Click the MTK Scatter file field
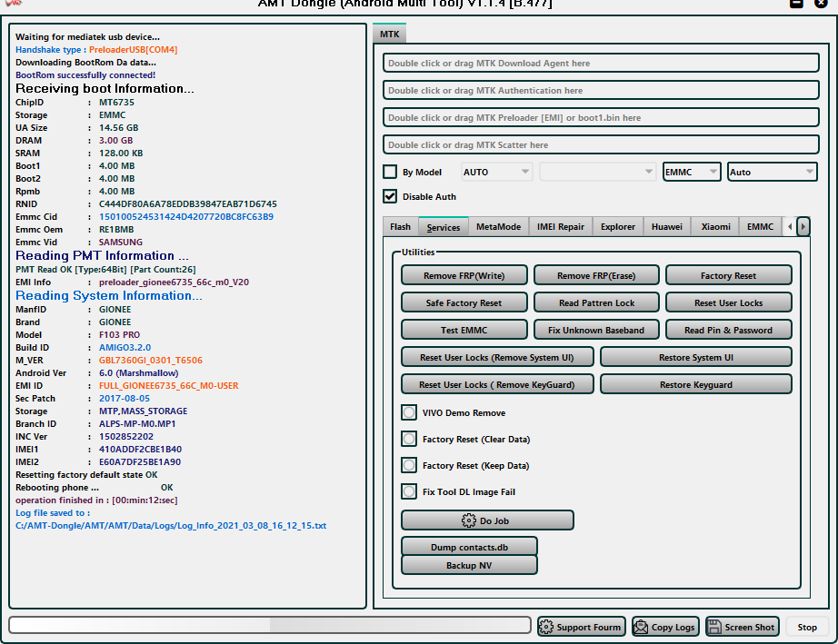838x644 pixels. tap(601, 144)
